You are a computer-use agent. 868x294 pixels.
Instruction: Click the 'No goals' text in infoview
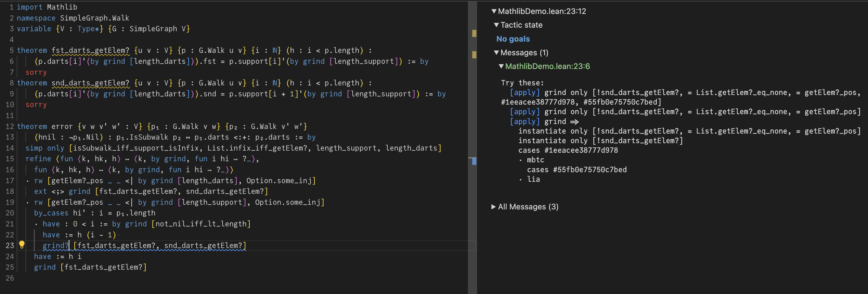513,39
